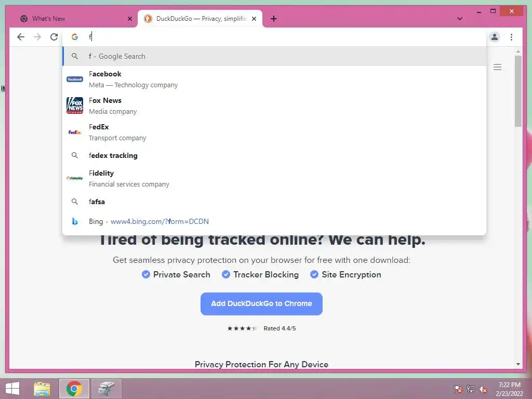Click magnifier icon beside fedex tracking
Image resolution: width=532 pixels, height=399 pixels.
(x=75, y=155)
